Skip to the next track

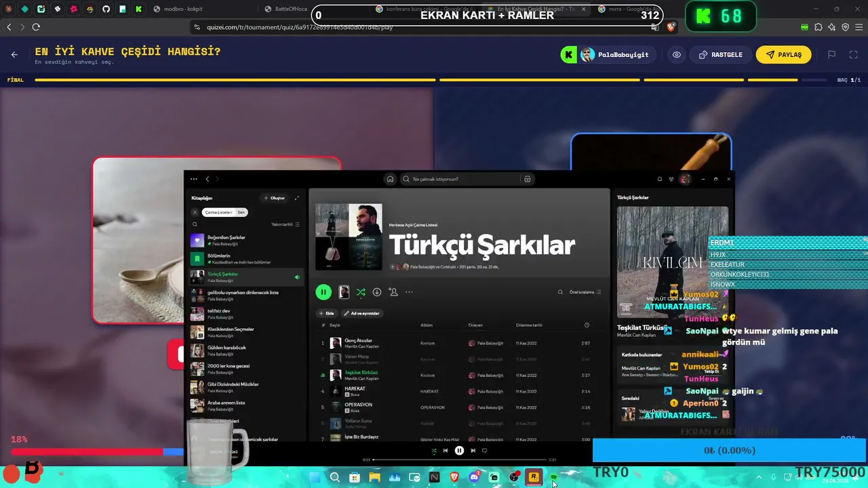473,451
